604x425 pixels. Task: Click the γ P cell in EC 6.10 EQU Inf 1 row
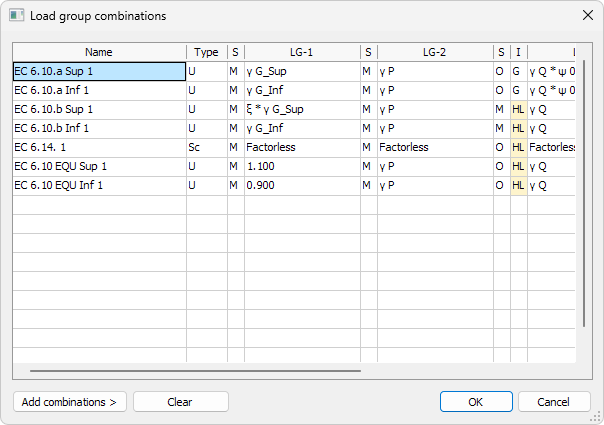[x=435, y=185]
